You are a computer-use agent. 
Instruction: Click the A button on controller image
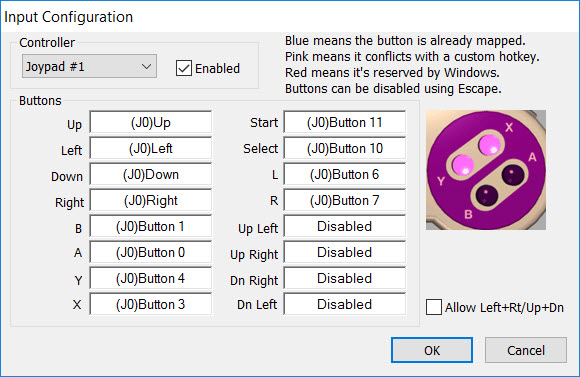[x=513, y=175]
